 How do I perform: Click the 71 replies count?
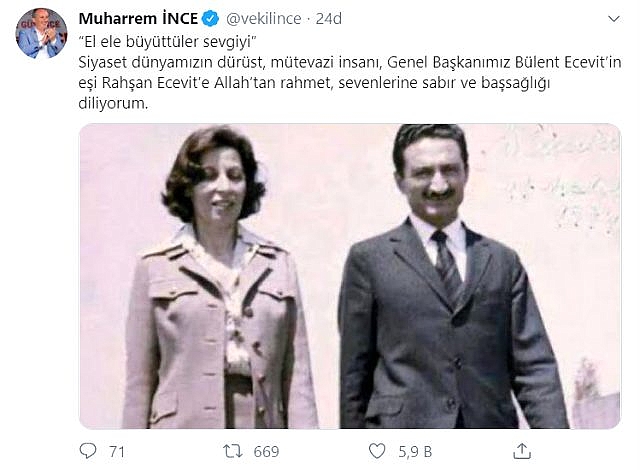(117, 452)
